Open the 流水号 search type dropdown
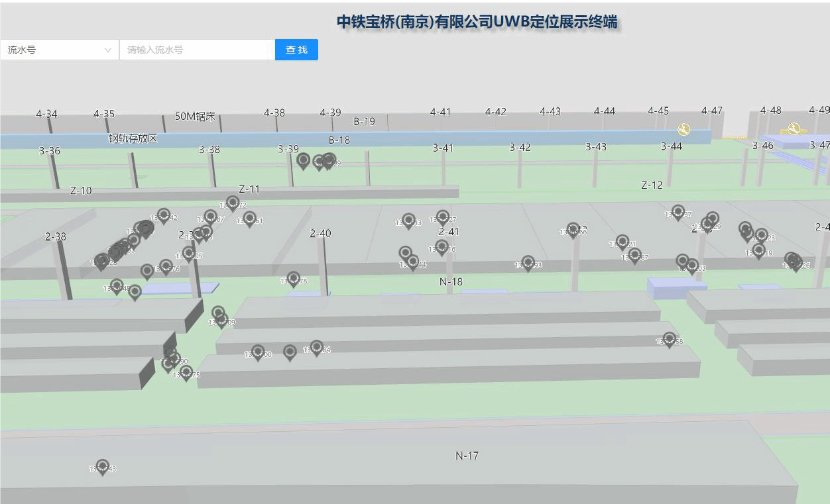 pyautogui.click(x=60, y=50)
